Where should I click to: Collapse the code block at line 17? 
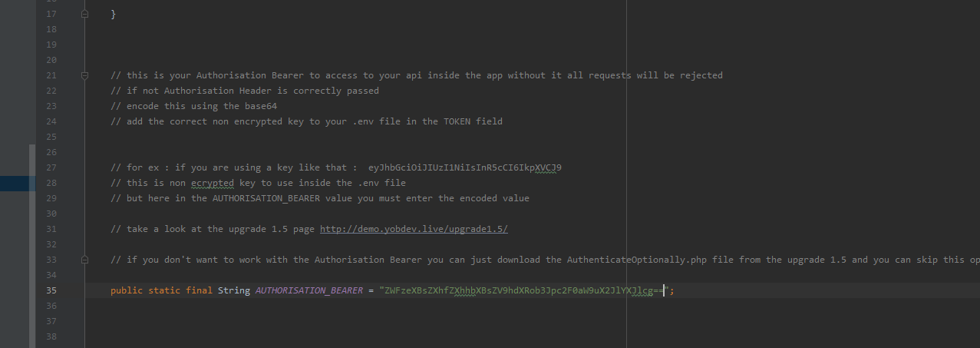pyautogui.click(x=84, y=14)
